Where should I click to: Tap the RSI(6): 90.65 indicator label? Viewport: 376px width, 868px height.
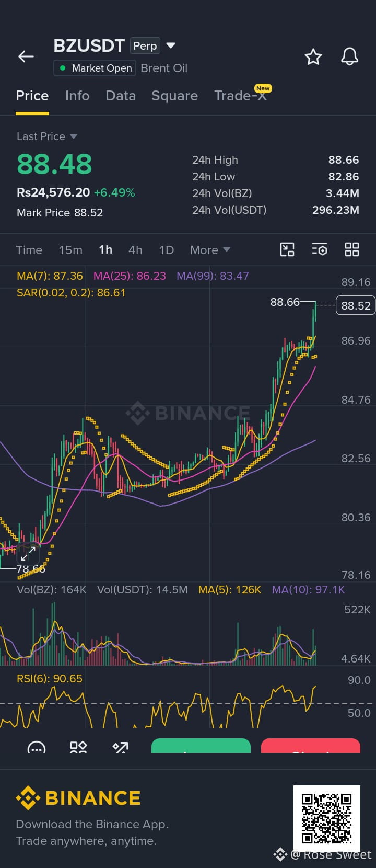coord(50,679)
